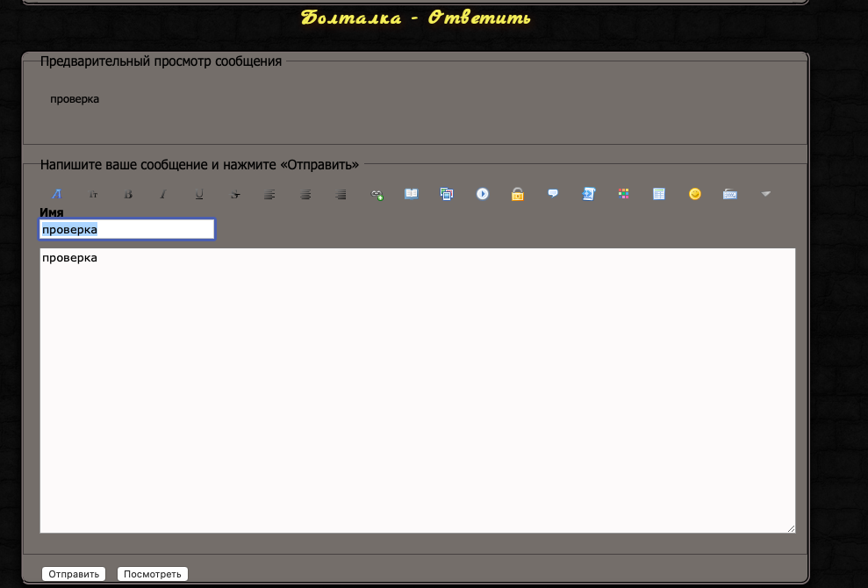Click the keyboard layout icon

730,194
